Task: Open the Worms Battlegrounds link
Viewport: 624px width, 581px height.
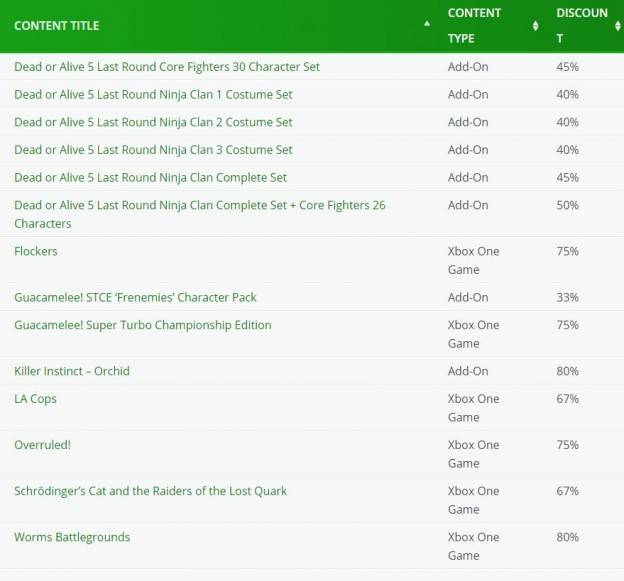Action: pyautogui.click(x=72, y=537)
